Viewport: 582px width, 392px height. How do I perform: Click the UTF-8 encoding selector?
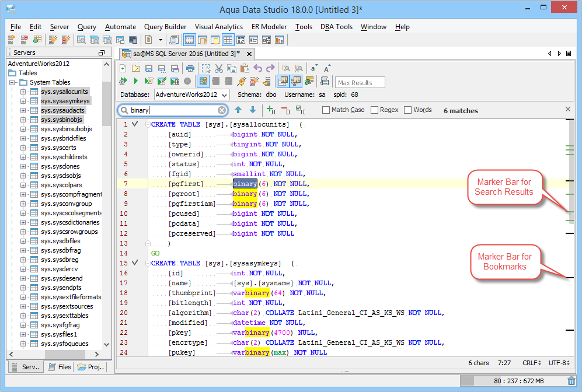coord(560,363)
